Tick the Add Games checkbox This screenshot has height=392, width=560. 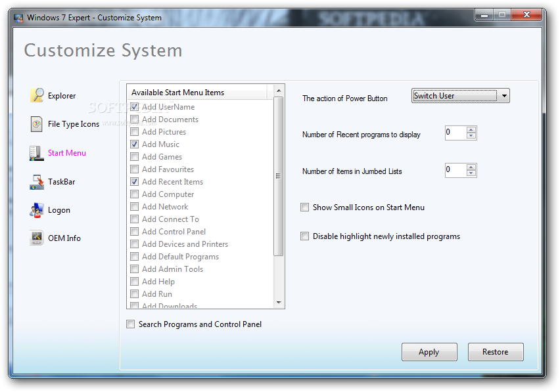pyautogui.click(x=134, y=156)
